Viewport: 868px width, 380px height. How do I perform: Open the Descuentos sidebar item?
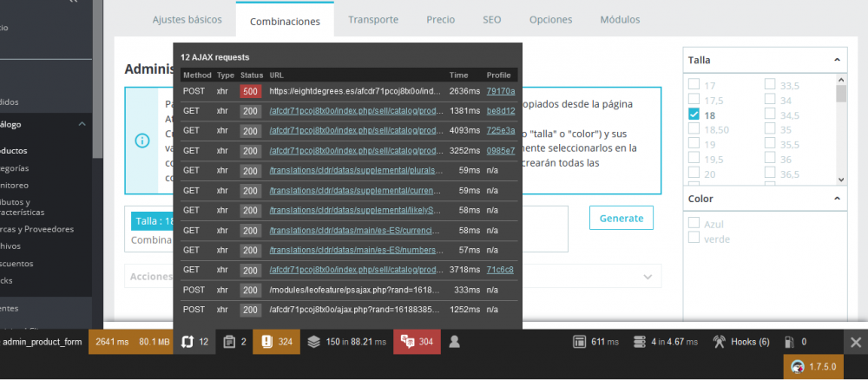click(16, 263)
